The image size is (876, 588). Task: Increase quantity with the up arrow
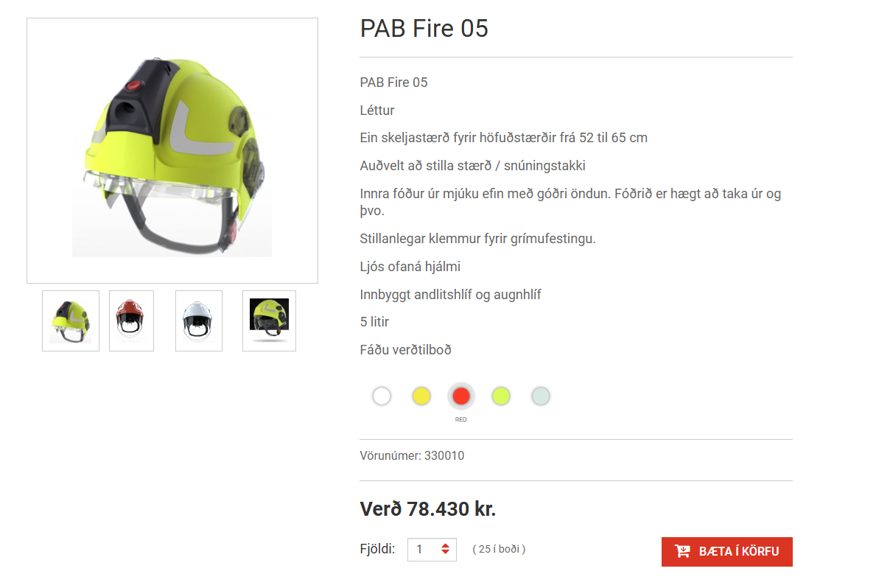pos(445,545)
